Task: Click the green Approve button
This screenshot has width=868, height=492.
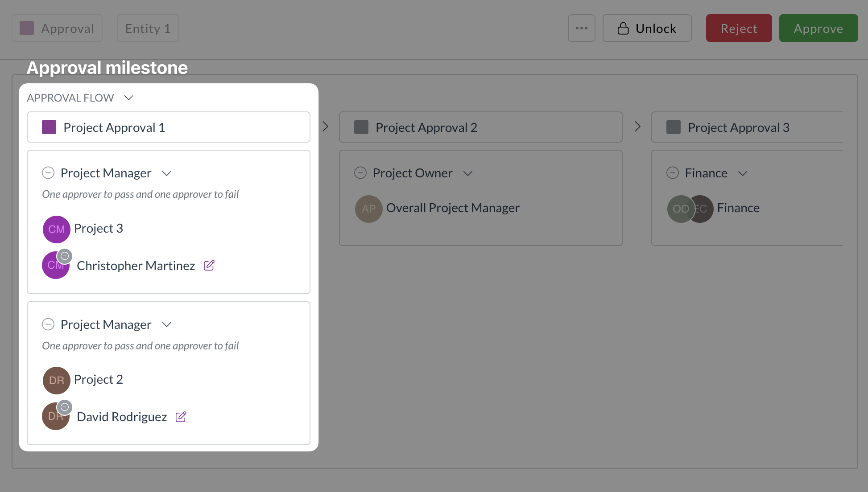Action: pos(818,28)
